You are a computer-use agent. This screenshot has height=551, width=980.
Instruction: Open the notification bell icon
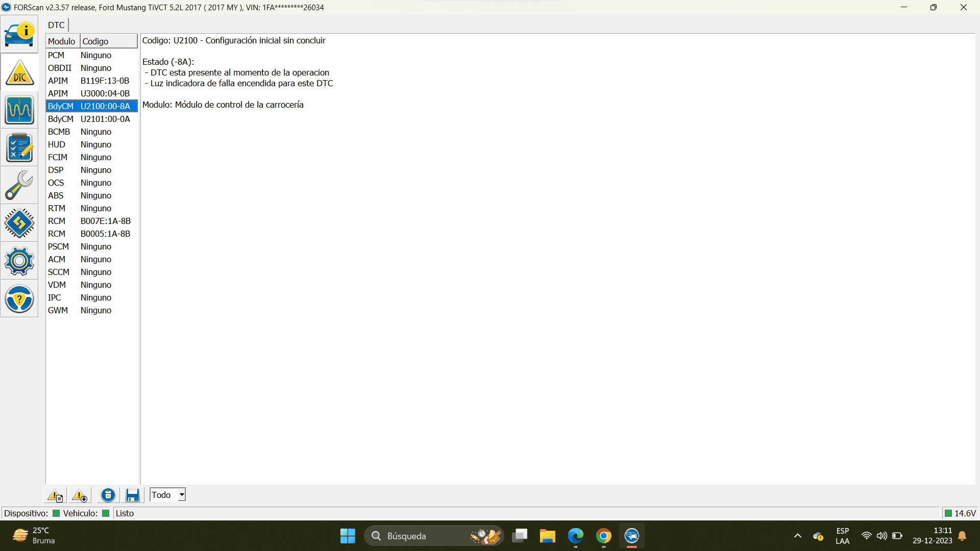[962, 536]
